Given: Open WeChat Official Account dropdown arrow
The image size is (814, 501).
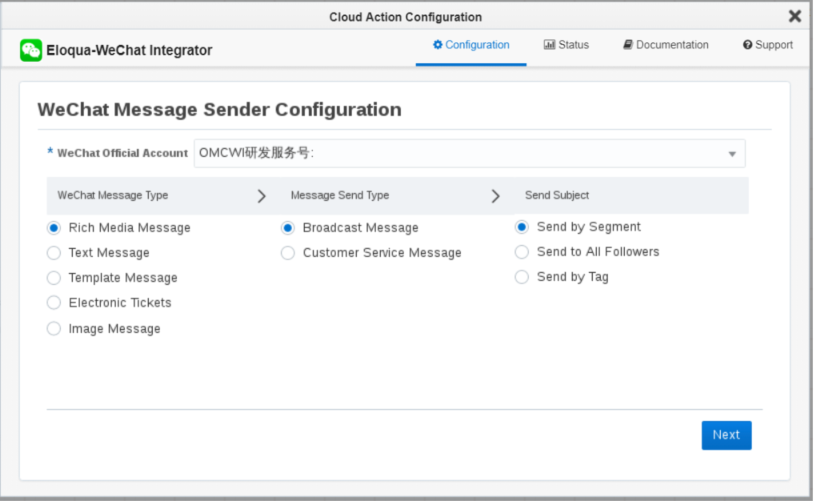Looking at the screenshot, I should tap(732, 154).
